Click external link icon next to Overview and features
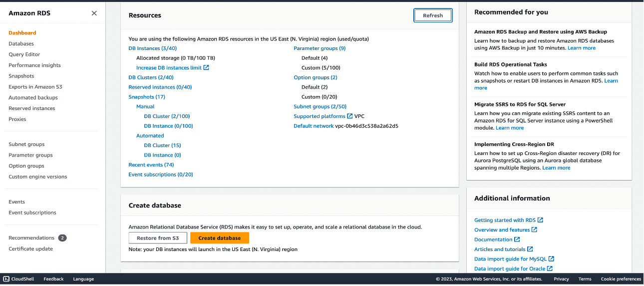Image resolution: width=644 pixels, height=286 pixels. [x=534, y=230]
